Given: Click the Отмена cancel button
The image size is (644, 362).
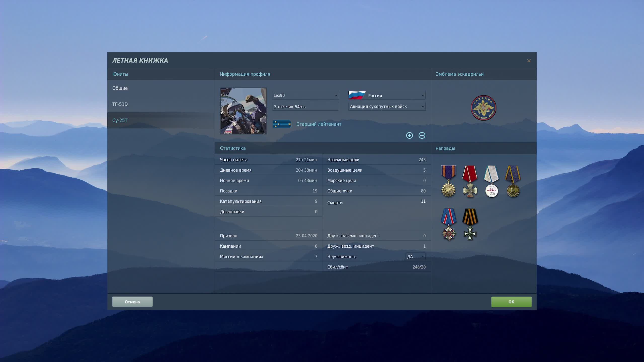Looking at the screenshot, I should pos(132,302).
